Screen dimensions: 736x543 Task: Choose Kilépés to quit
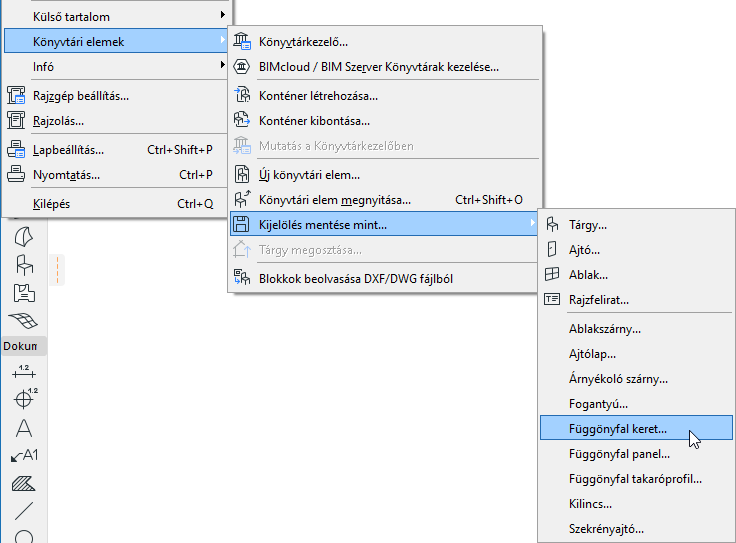(x=115, y=204)
